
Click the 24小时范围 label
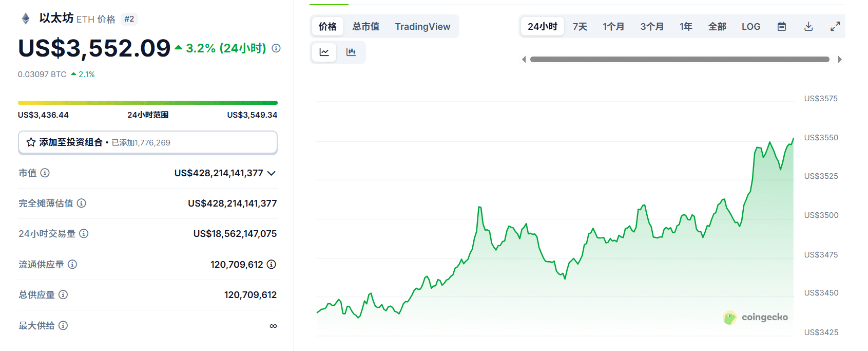tap(148, 115)
